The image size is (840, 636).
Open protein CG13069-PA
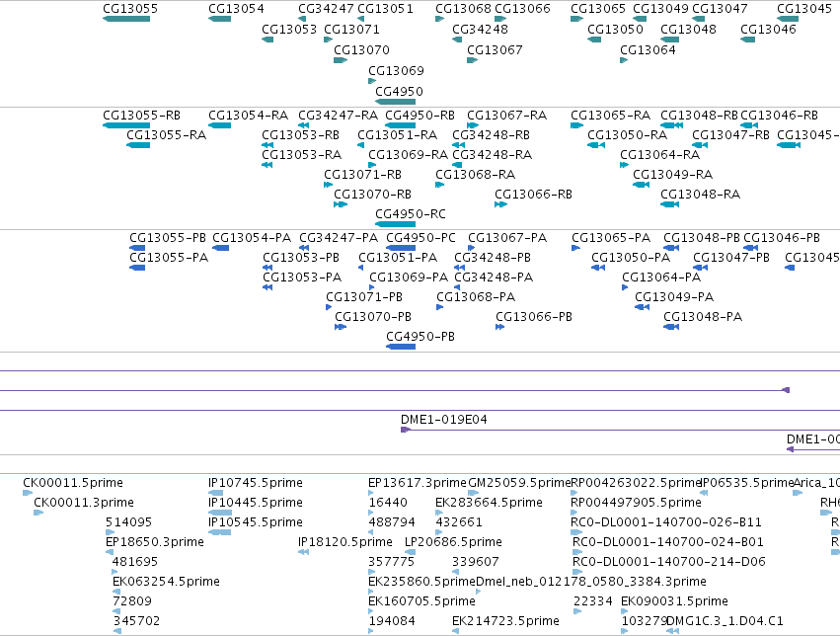tap(409, 278)
